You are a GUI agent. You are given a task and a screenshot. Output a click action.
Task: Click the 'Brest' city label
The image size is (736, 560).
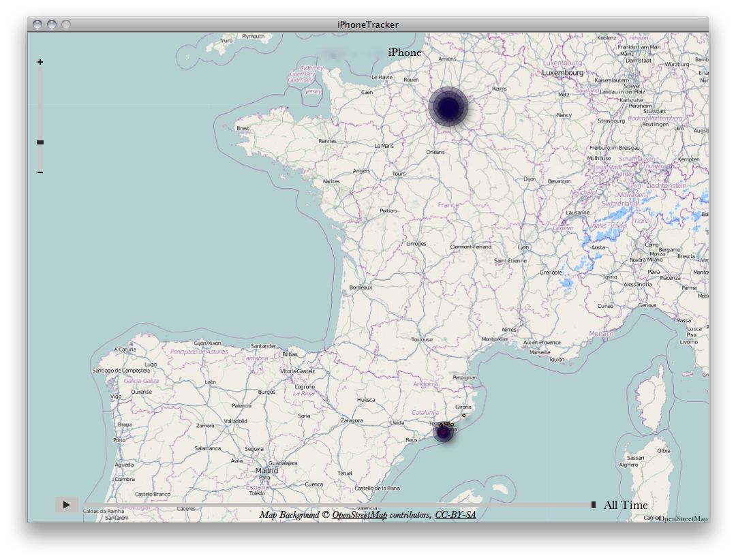click(x=243, y=128)
